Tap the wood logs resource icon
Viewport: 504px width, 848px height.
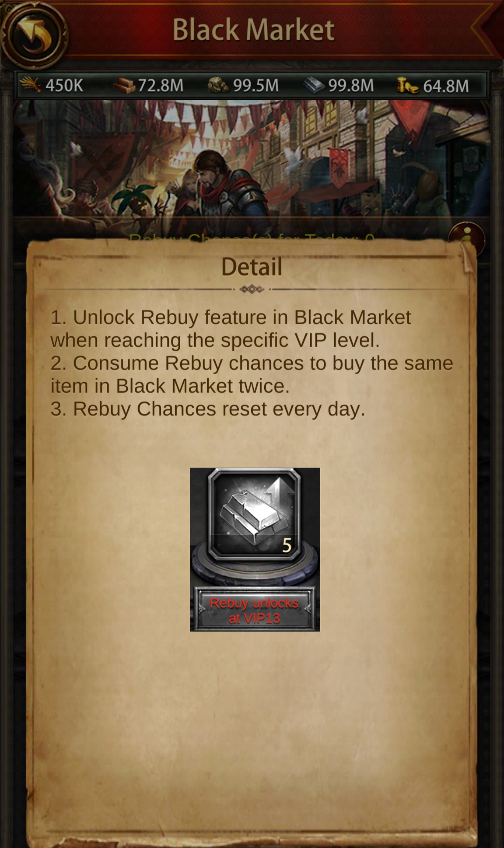pyautogui.click(x=124, y=85)
